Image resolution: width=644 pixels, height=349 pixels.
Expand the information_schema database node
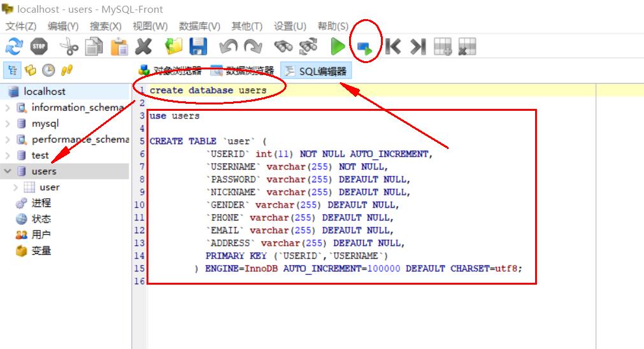8,108
